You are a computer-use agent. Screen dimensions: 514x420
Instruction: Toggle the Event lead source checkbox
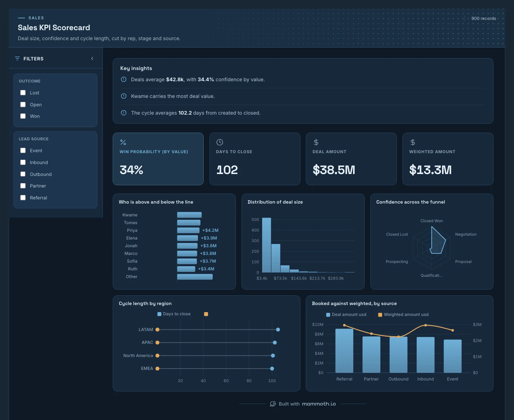point(23,150)
